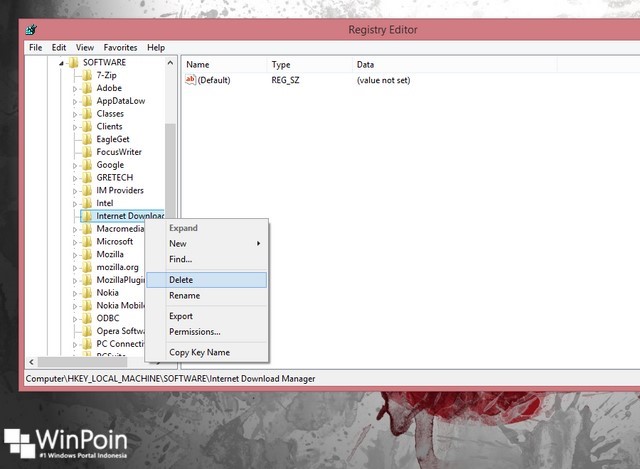Image resolution: width=640 pixels, height=469 pixels.
Task: Click the status bar registry path
Action: 170,379
